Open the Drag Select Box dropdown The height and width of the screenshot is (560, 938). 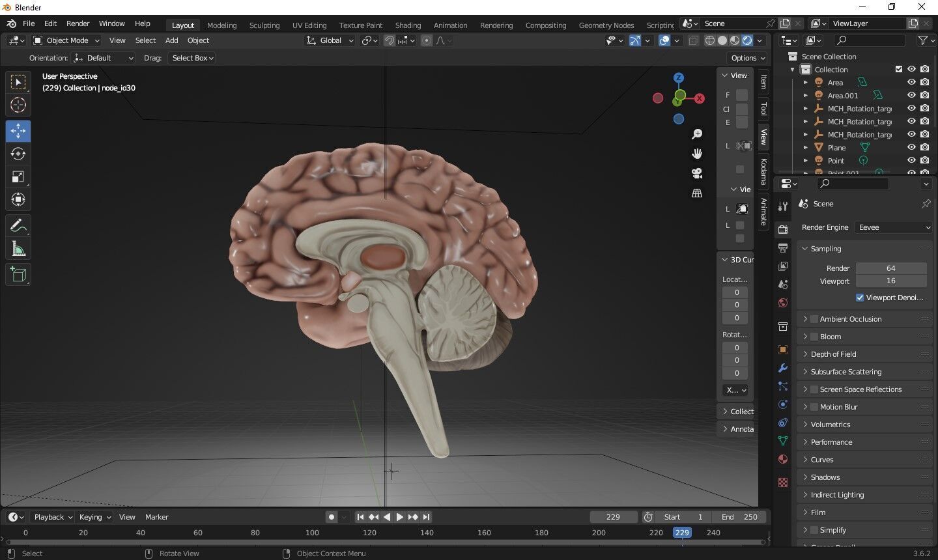tap(192, 58)
